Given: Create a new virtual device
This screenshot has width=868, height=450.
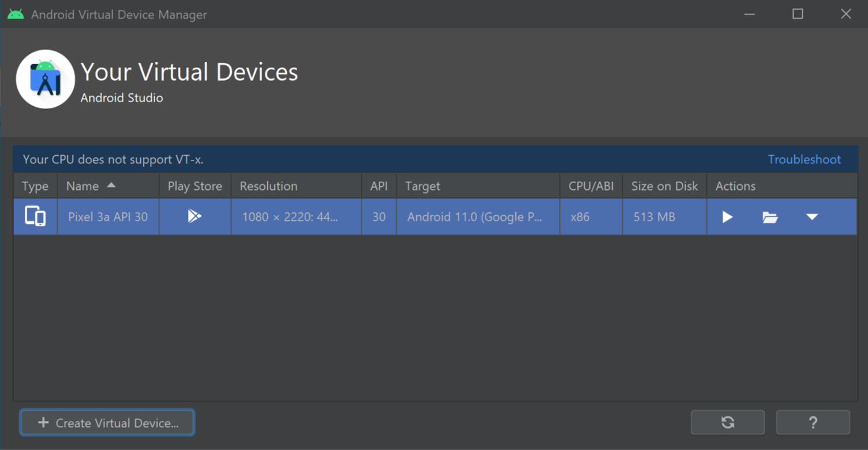Looking at the screenshot, I should coord(107,423).
